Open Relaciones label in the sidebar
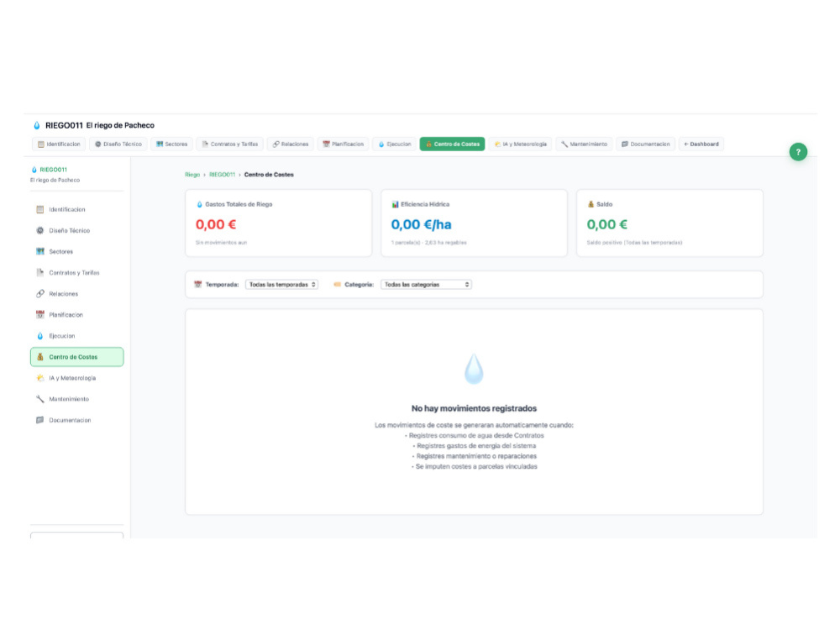 click(x=64, y=293)
